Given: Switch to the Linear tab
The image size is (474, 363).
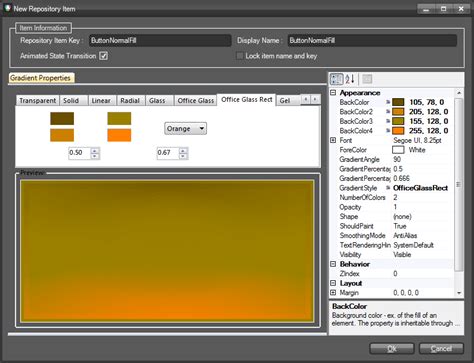Looking at the screenshot, I should 101,100.
